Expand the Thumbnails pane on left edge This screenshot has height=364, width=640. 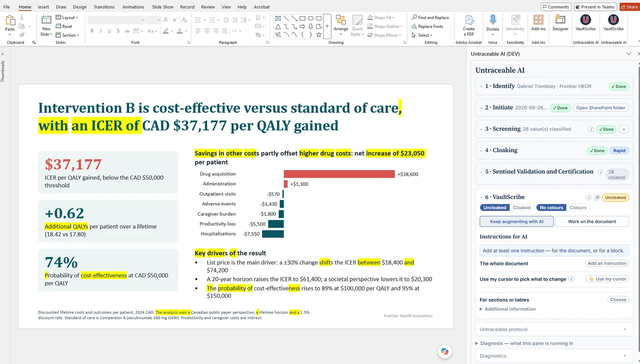coord(3,54)
